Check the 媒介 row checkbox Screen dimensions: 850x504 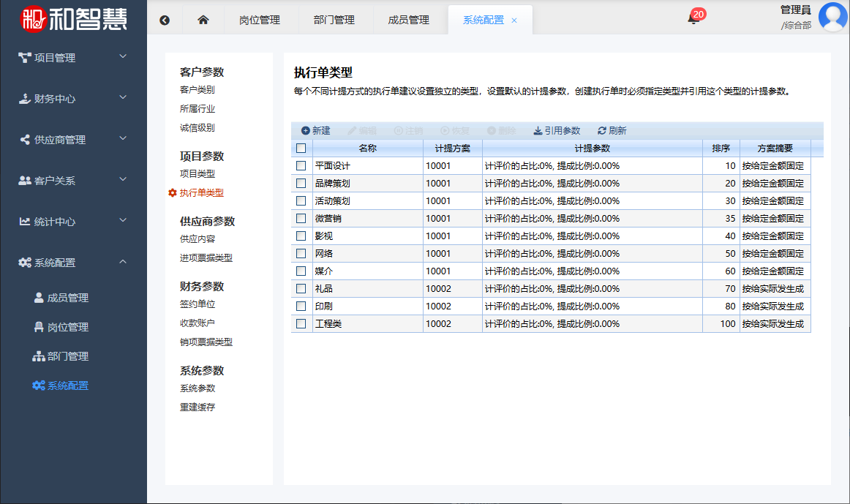pos(301,271)
